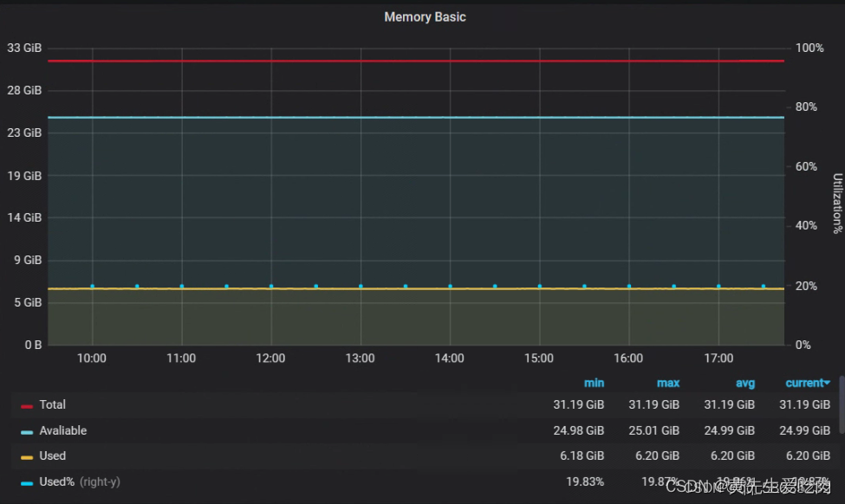Image resolution: width=845 pixels, height=504 pixels.
Task: Isolate the Used series in the legend
Action: 52,456
